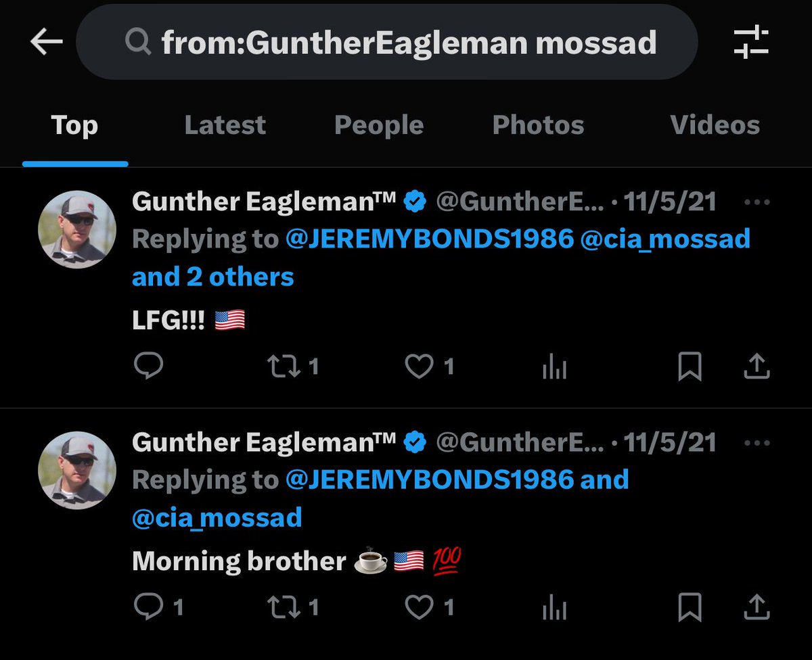Click reply icon on "LFG!!!" tweet
Image resolution: width=812 pixels, height=660 pixels.
[148, 366]
